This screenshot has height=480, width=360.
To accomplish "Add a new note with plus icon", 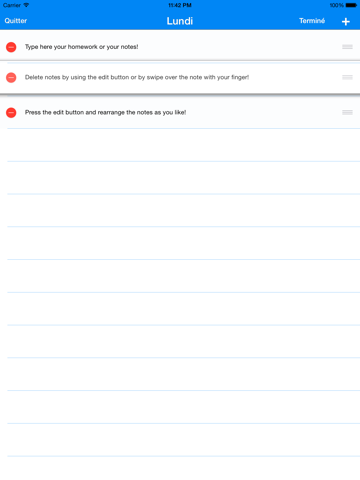I will (346, 22).
